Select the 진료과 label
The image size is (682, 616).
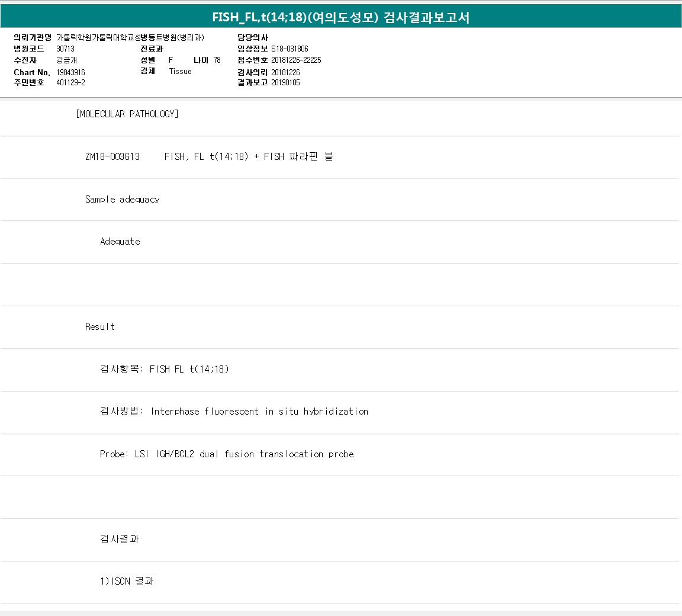coord(152,49)
